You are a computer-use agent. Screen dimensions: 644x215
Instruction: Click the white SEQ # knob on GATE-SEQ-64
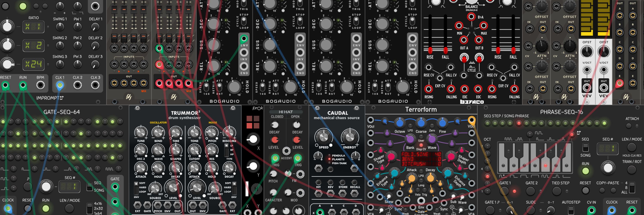coord(46,187)
